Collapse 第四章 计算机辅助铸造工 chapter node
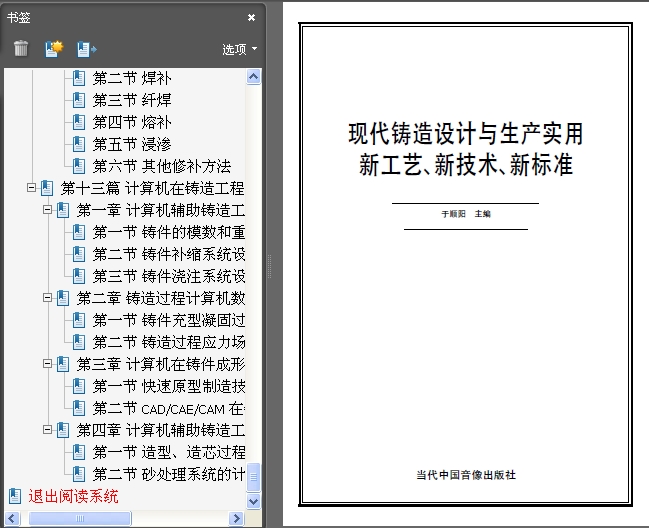This screenshot has height=528, width=649. point(48,430)
